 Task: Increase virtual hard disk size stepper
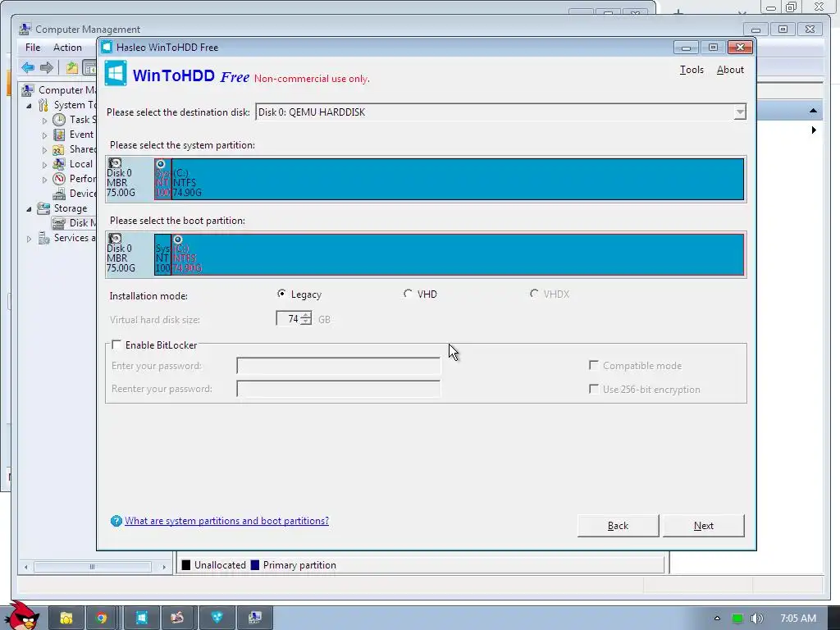(306, 315)
